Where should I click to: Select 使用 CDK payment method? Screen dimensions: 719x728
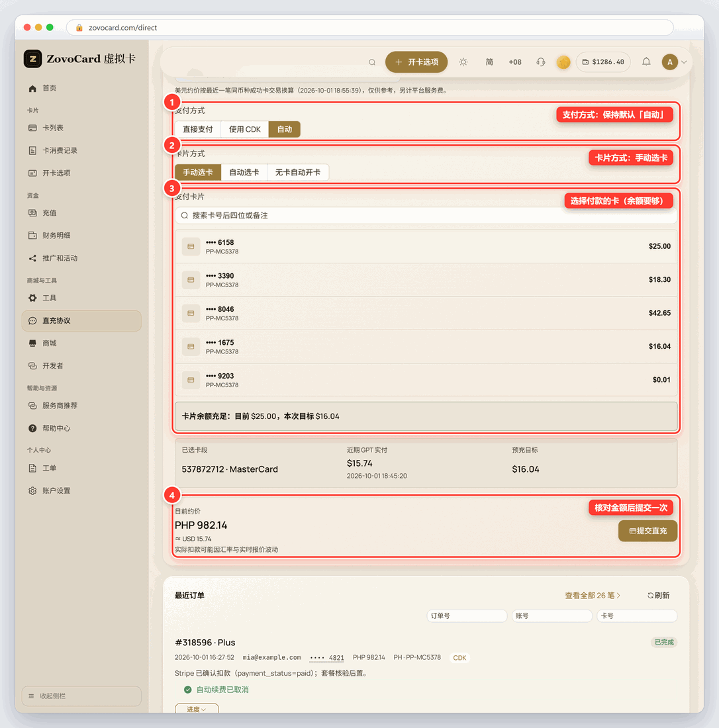coord(245,129)
